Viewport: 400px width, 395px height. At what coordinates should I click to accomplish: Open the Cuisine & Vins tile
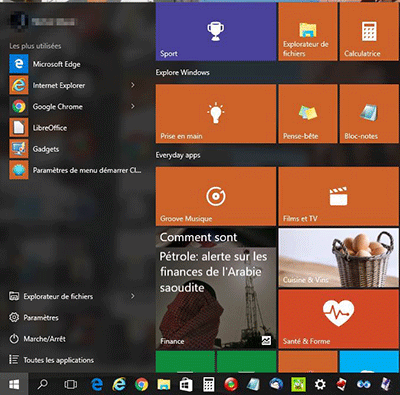338,258
